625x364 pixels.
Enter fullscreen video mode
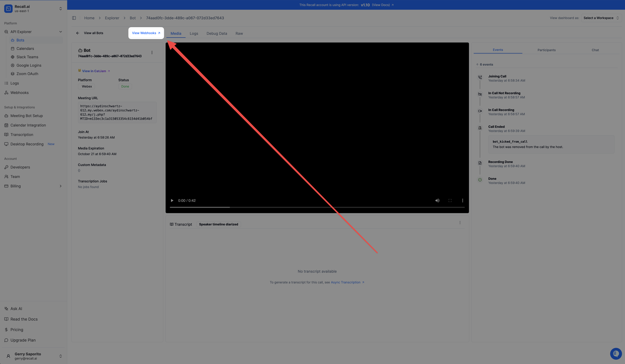[x=450, y=200]
